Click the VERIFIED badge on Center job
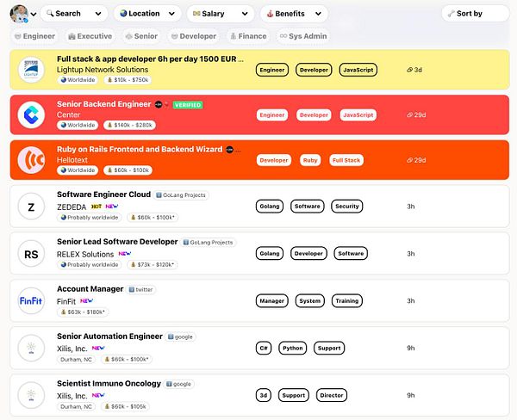Image resolution: width=517 pixels, height=420 pixels. click(x=188, y=105)
